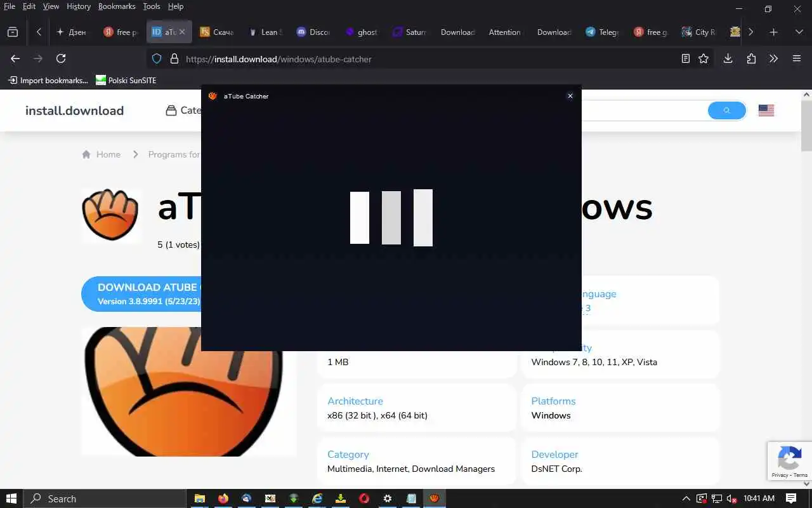The height and width of the screenshot is (508, 812).
Task: Open the File menu
Action: tap(10, 6)
